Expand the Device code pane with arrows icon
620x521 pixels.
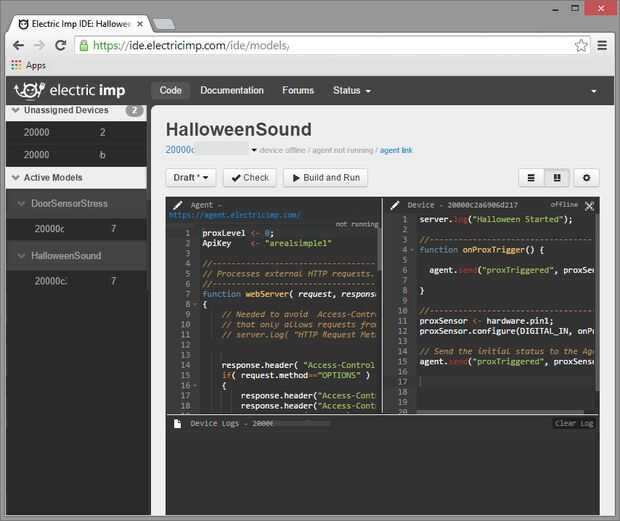589,205
